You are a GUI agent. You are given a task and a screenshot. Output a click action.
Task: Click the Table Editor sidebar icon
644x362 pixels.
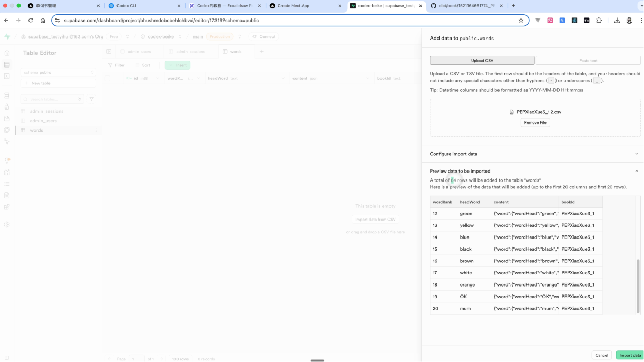7,64
